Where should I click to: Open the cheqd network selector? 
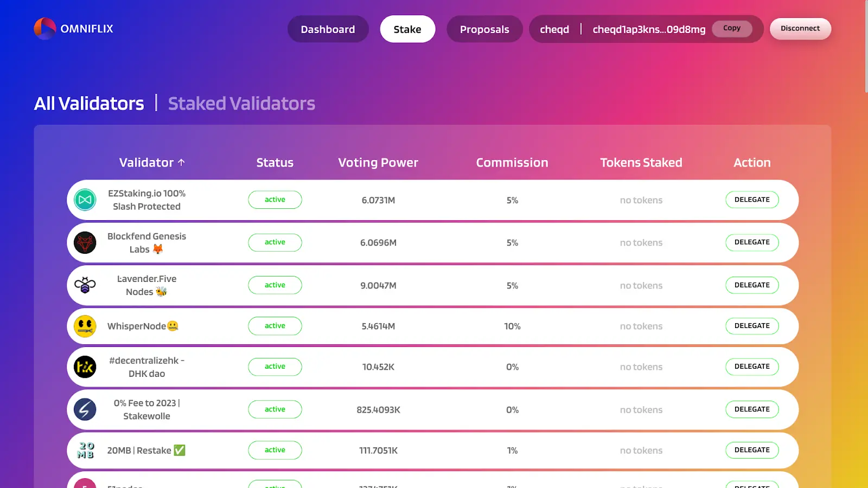(554, 29)
